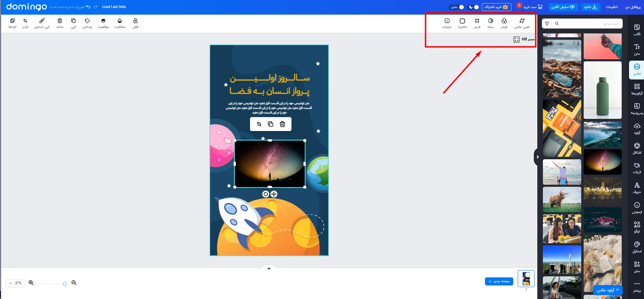Toggle the dark mode moon switch
The width and height of the screenshot is (644, 299).
tap(474, 7)
